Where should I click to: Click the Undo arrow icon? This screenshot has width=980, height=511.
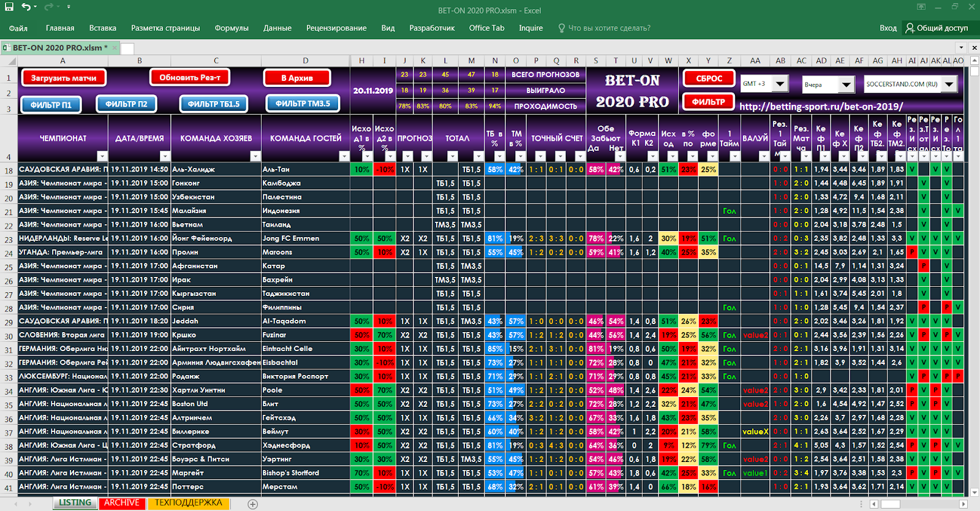(26, 7)
